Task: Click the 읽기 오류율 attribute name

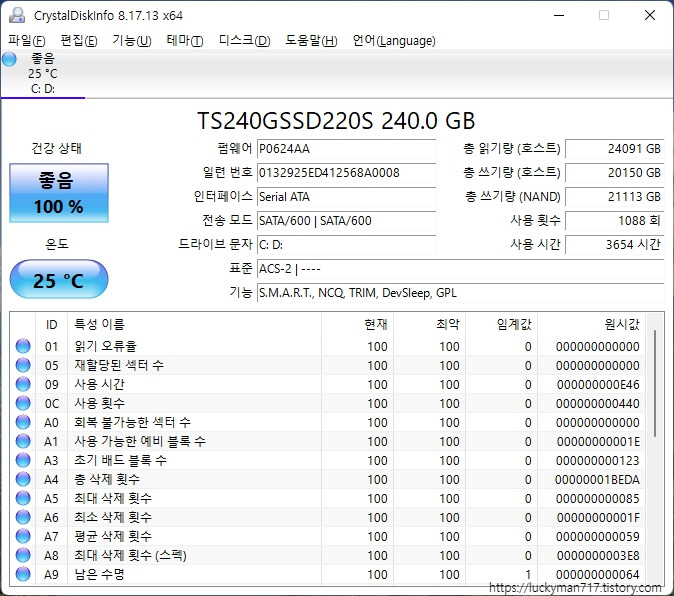Action: click(105, 346)
